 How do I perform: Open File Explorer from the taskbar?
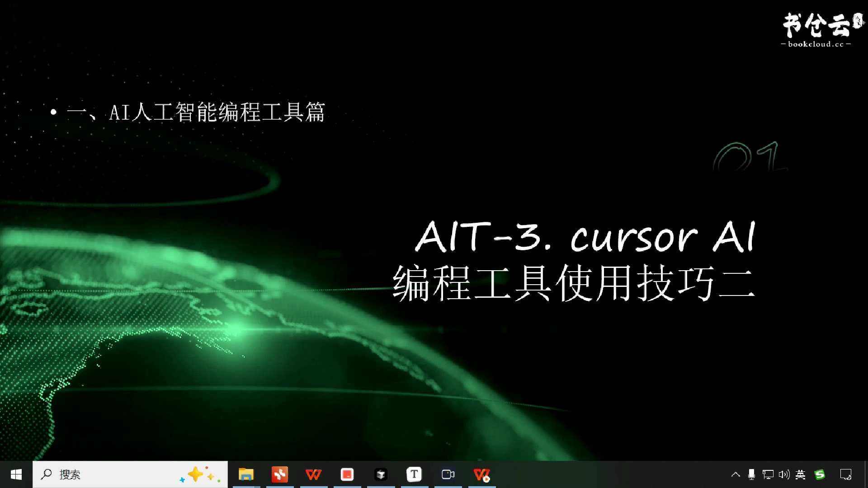click(x=246, y=474)
